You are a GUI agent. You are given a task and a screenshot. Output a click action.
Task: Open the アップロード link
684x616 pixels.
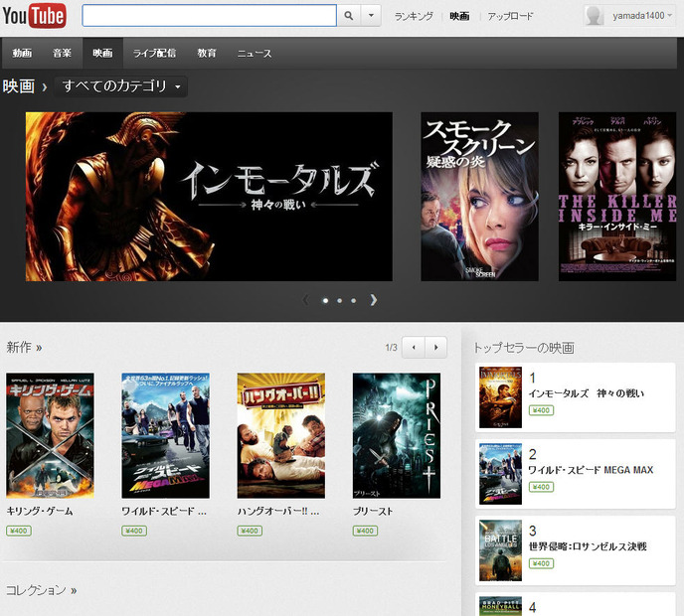click(x=510, y=16)
